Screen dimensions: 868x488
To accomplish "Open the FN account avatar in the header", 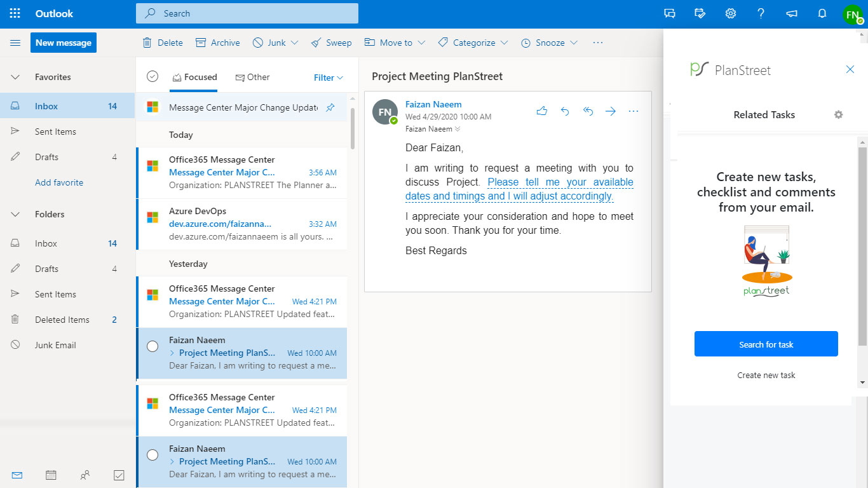I will coord(853,14).
